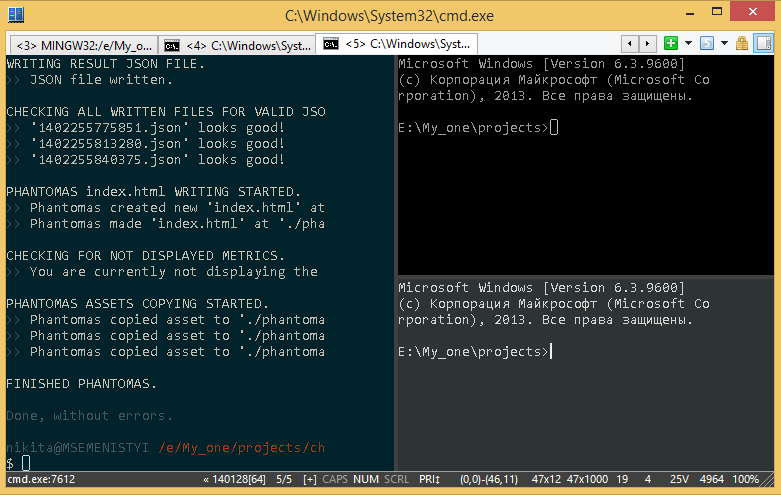
Task: Click the 'WRITING RESULT JSON FILE.' line
Action: click(x=106, y=64)
